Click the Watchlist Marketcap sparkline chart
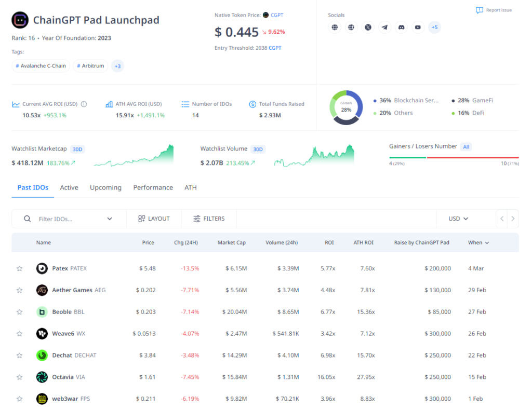This screenshot has height=409, width=532. pos(134,156)
